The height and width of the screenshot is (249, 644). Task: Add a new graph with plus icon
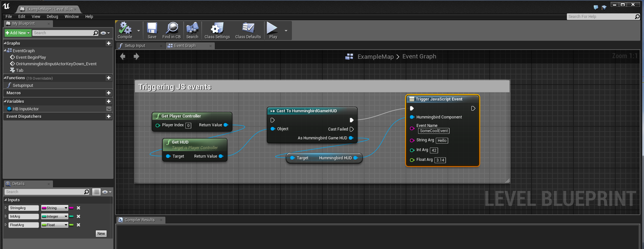coord(109,43)
